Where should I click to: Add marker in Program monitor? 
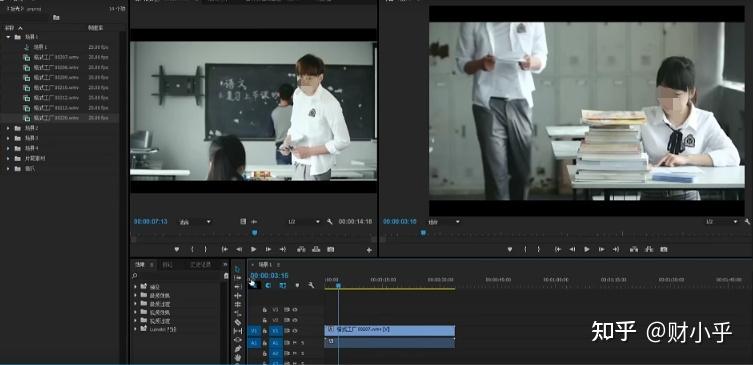tap(510, 249)
